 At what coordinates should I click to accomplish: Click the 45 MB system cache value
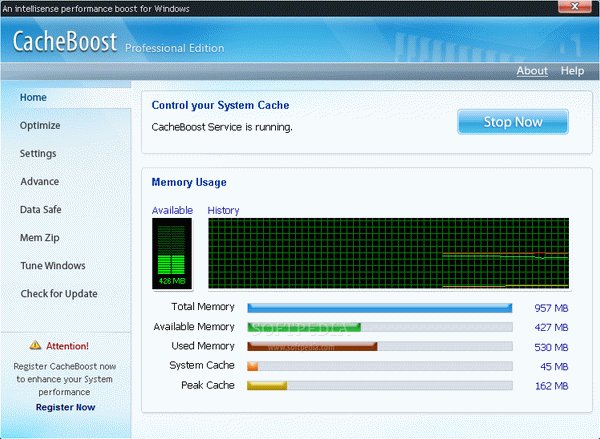pos(554,367)
